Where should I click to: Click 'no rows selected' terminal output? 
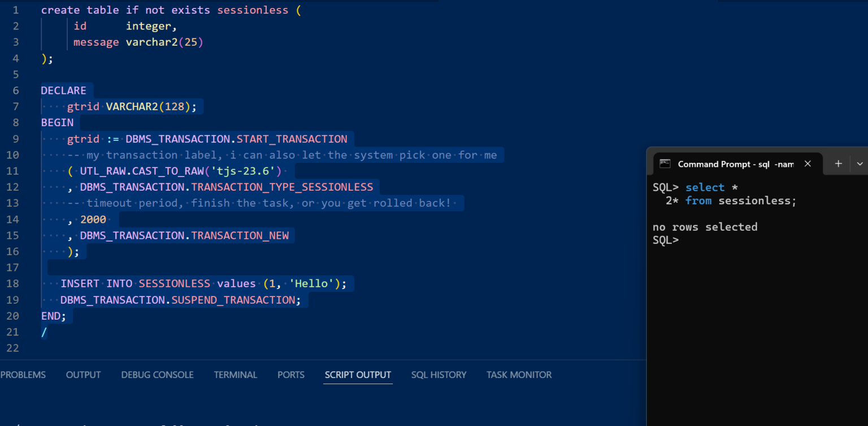[705, 227]
